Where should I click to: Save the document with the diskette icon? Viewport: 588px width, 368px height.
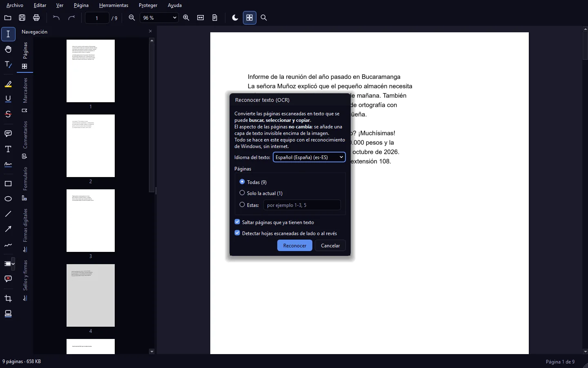click(22, 18)
